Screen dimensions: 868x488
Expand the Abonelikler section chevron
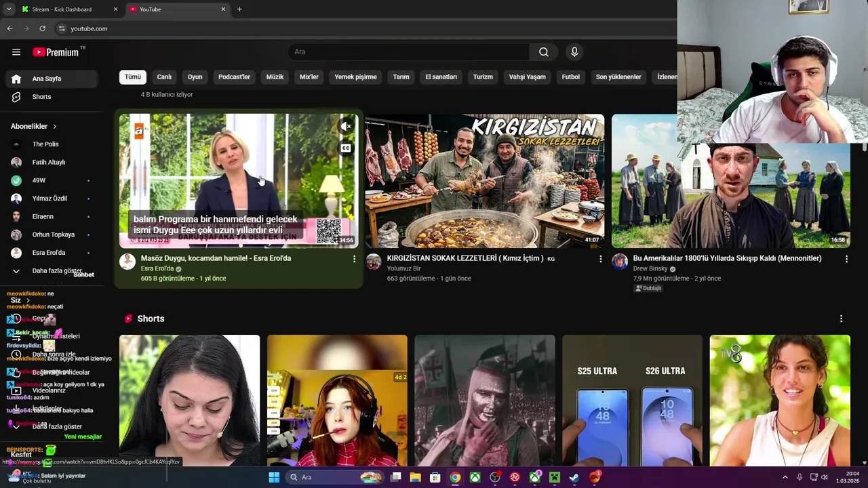point(55,126)
